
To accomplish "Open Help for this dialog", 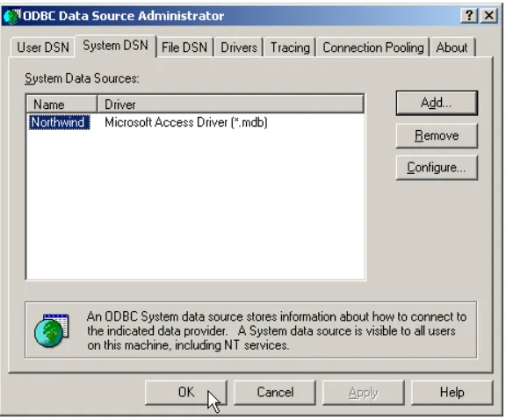I will pos(452,393).
